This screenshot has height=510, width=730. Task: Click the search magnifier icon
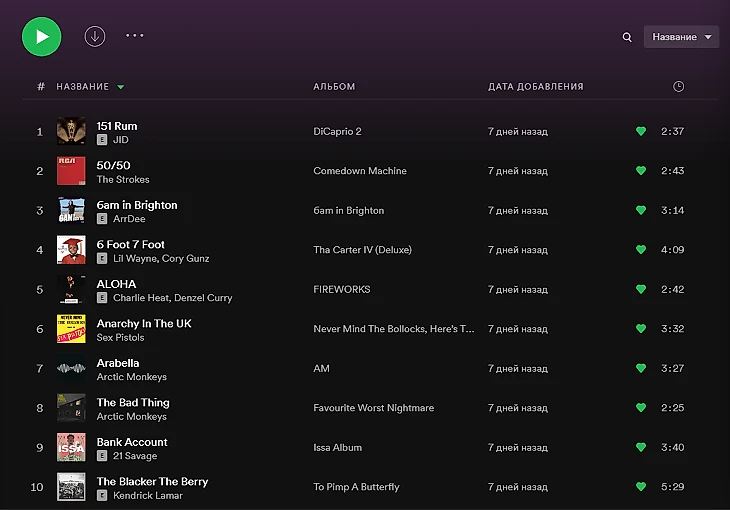click(x=627, y=37)
